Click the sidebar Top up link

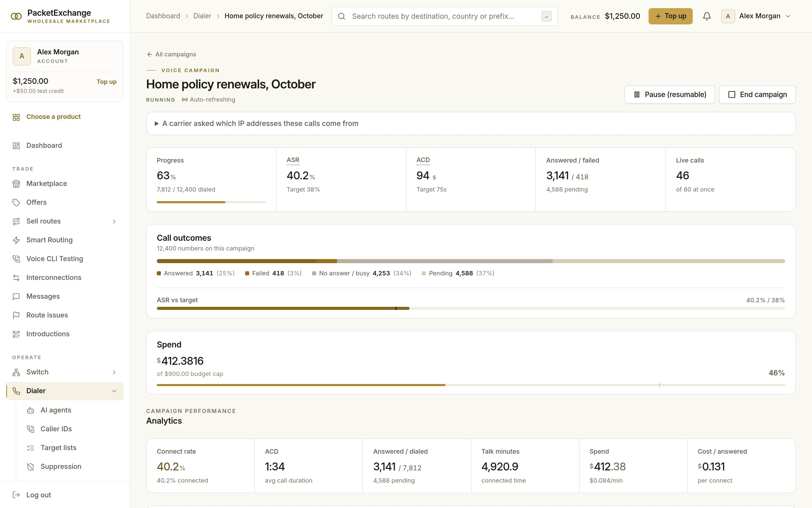(106, 82)
